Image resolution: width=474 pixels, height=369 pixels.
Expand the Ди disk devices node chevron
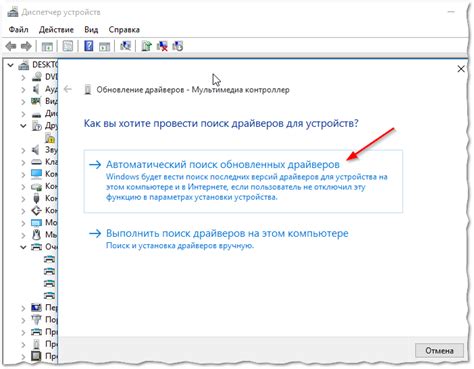point(23,114)
